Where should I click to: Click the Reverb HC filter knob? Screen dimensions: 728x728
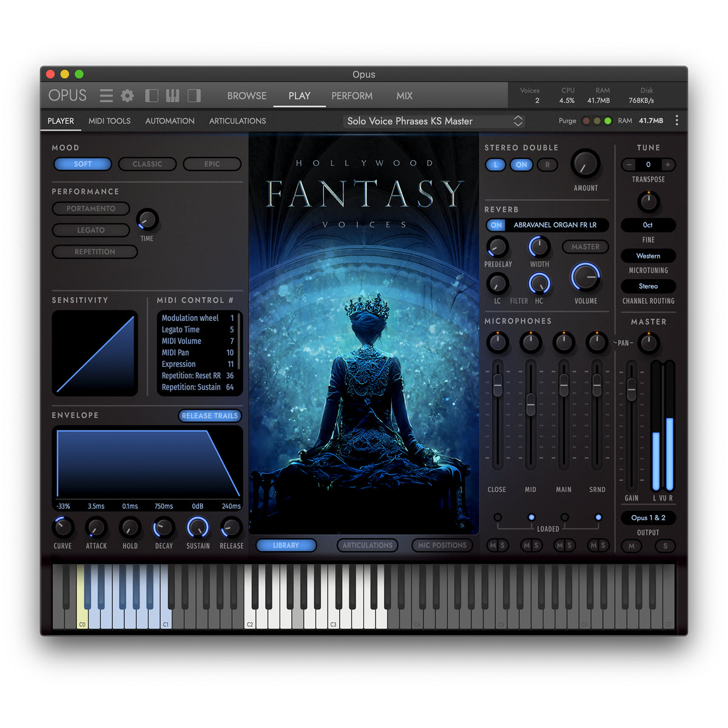(x=539, y=283)
